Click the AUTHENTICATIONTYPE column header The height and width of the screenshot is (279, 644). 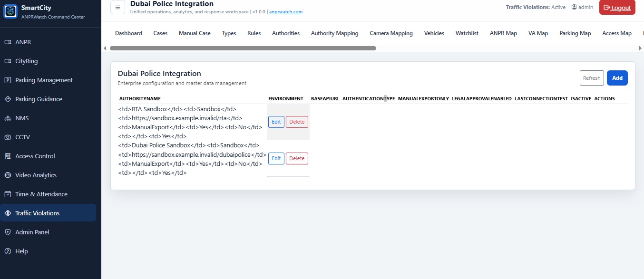369,99
